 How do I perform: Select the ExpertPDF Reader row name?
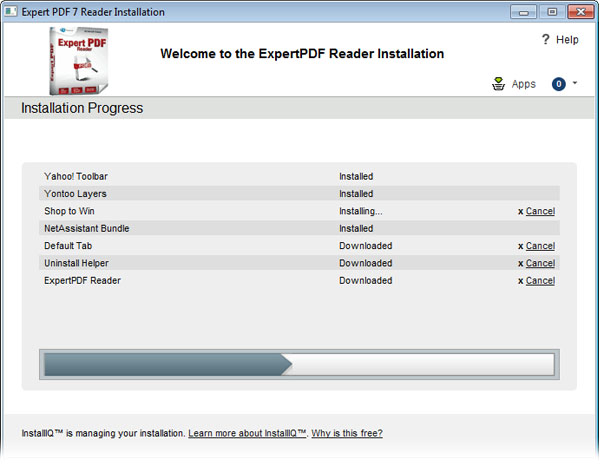pyautogui.click(x=82, y=281)
